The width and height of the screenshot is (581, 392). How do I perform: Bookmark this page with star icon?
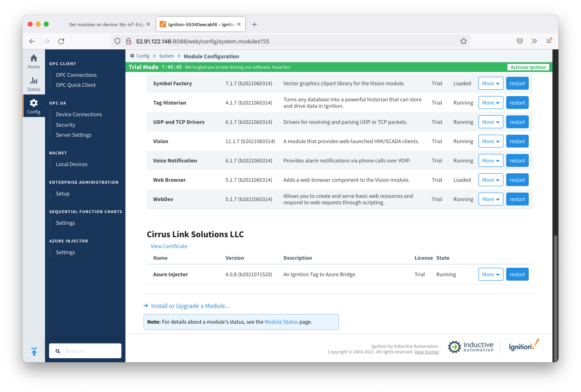tap(463, 41)
